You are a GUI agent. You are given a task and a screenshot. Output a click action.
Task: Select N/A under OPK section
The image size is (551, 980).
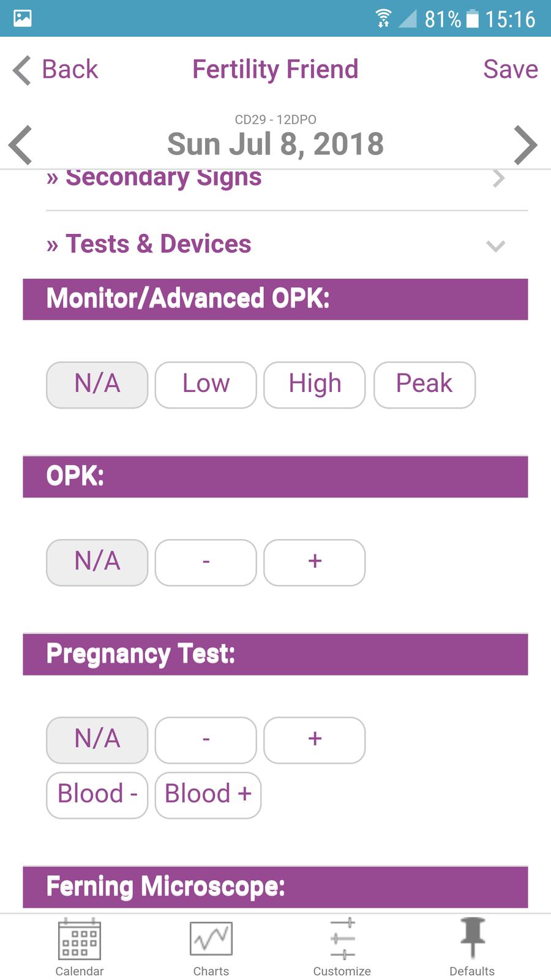click(97, 562)
